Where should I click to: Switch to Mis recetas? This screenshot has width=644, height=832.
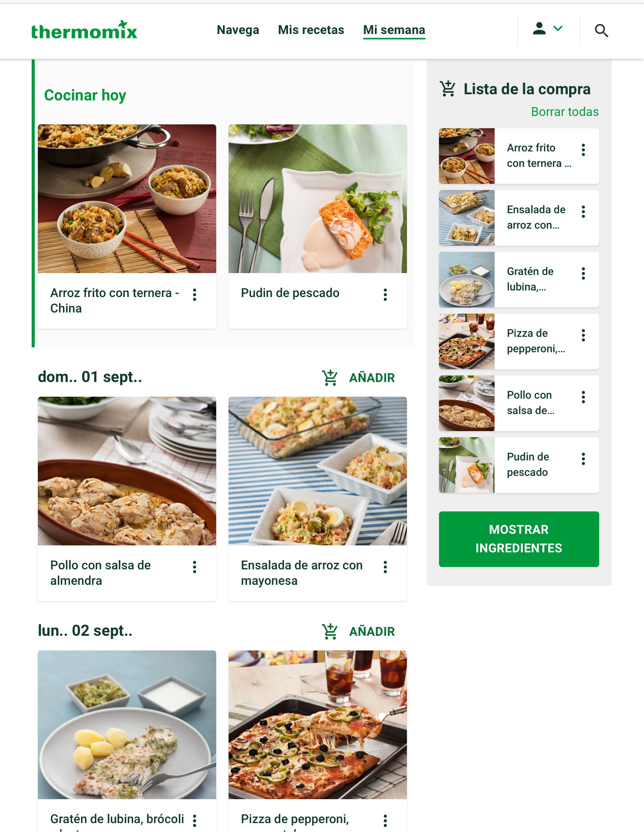pyautogui.click(x=311, y=30)
